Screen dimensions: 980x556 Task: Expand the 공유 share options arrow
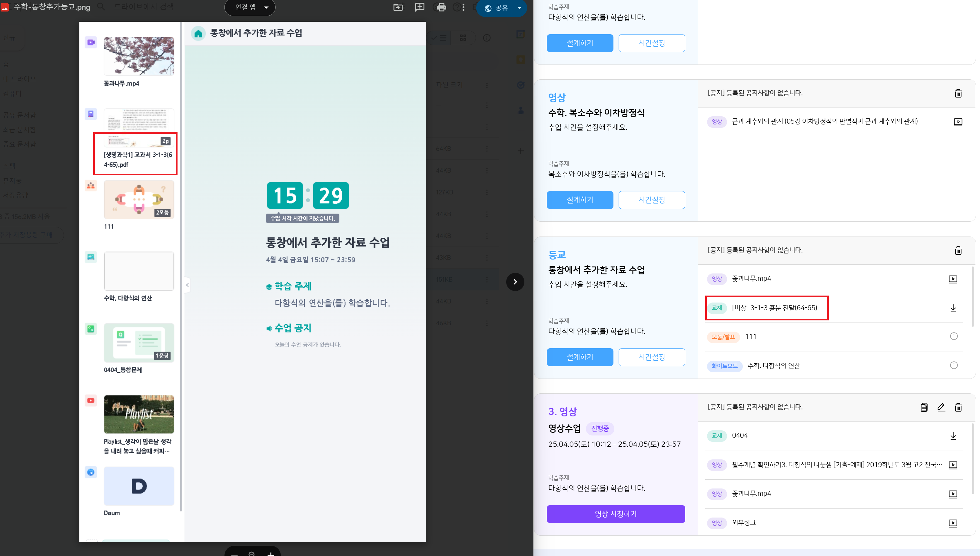pyautogui.click(x=519, y=8)
